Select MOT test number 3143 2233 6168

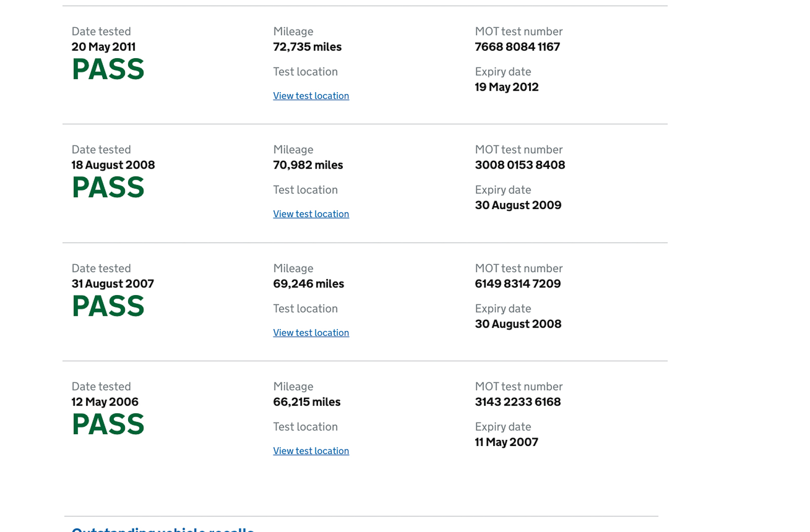(518, 402)
